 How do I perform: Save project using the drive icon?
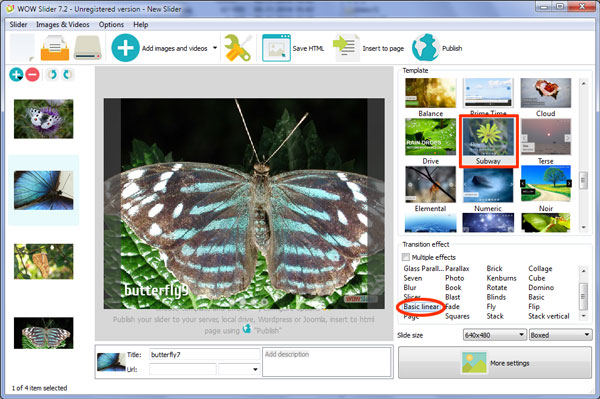click(88, 48)
